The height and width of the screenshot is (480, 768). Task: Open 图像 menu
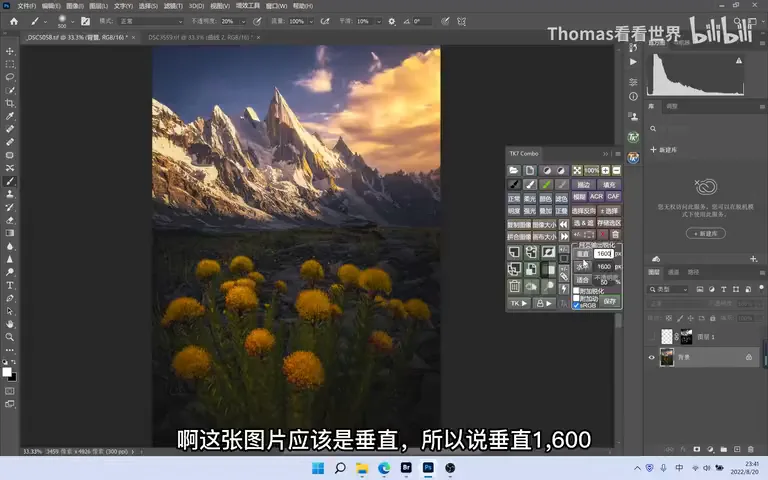tap(74, 6)
